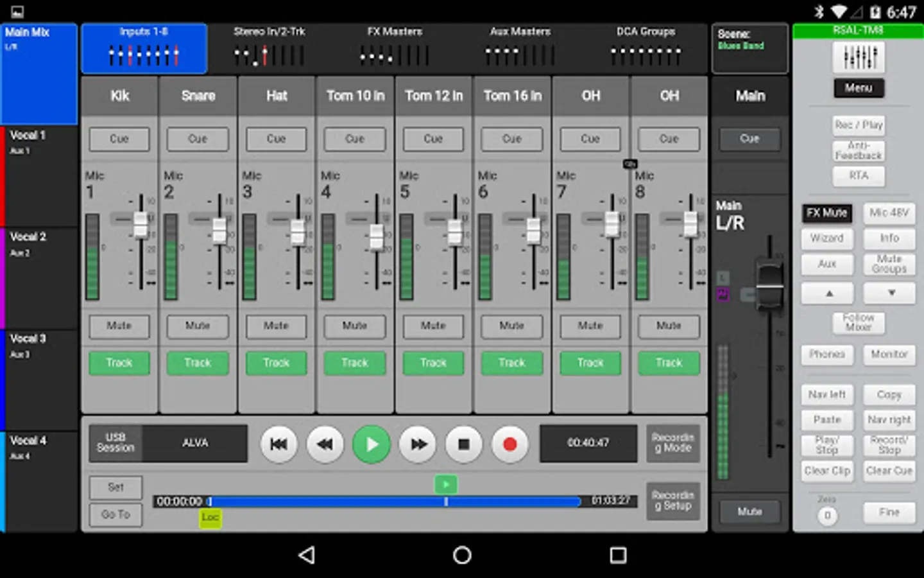Toggle Mic 48V phantom power
Viewport: 924px width, 578px height.
click(x=889, y=213)
